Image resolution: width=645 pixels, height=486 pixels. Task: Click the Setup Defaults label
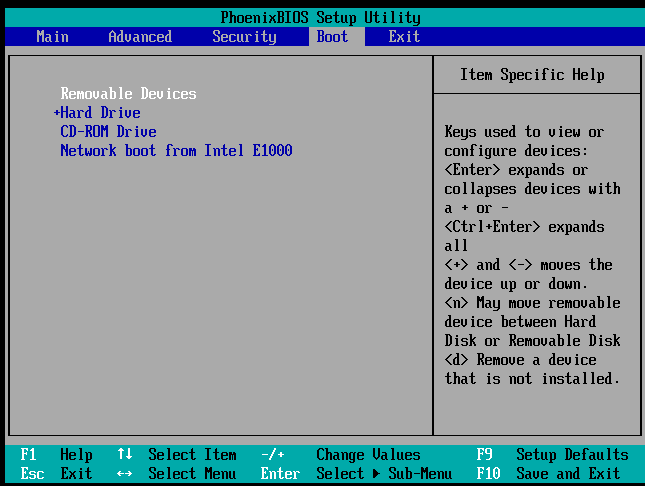572,455
